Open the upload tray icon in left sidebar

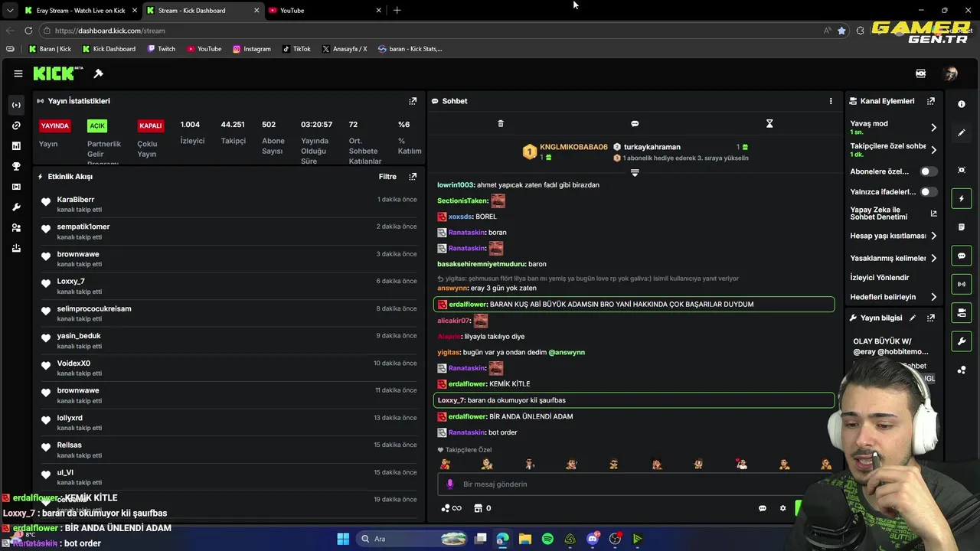coord(16,248)
